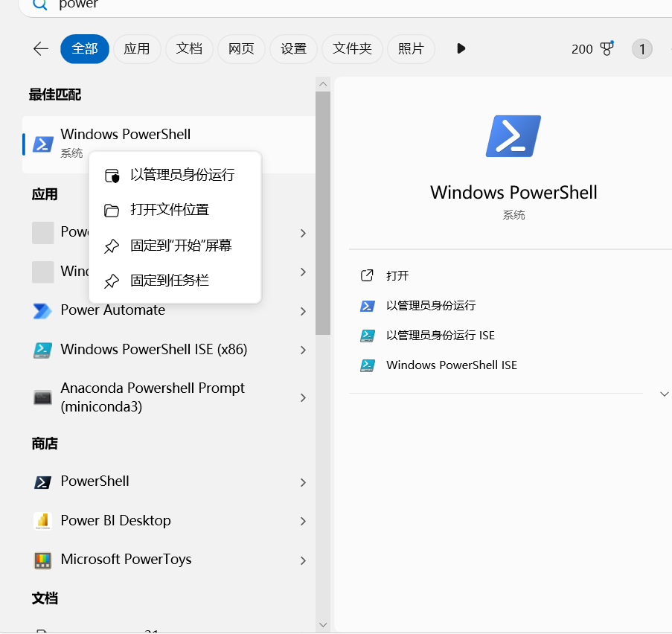
Task: Click Windows PowerShell ISE action
Action: (451, 365)
